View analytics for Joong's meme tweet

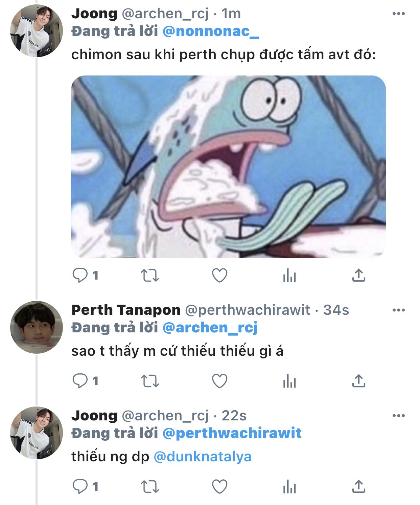coord(289,276)
